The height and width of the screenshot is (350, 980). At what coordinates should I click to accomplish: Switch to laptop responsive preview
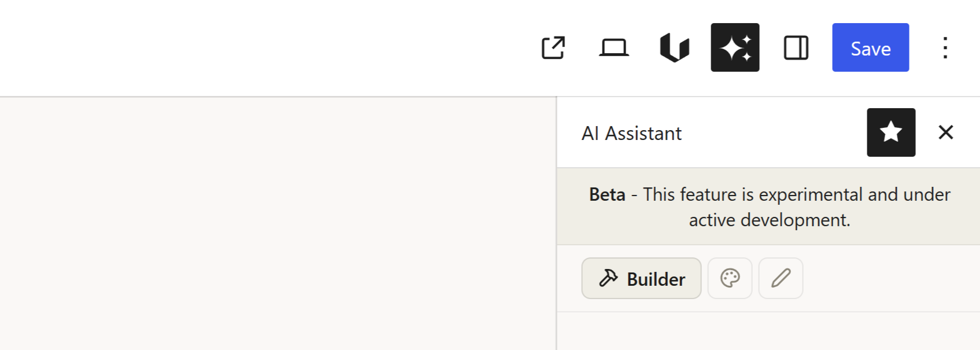[613, 48]
